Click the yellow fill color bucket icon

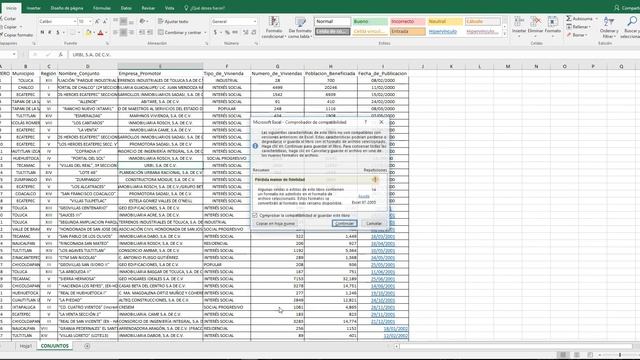[89, 33]
